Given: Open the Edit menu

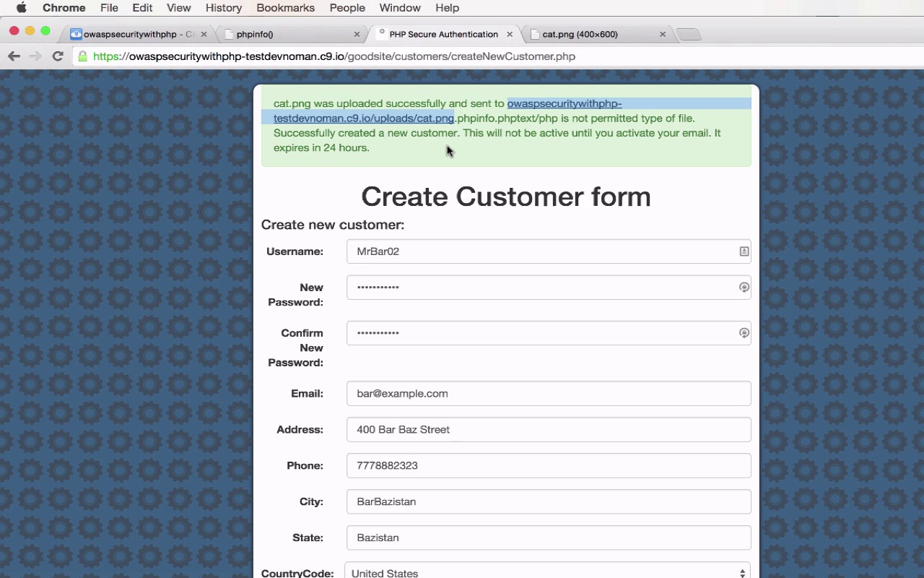Looking at the screenshot, I should coord(142,8).
